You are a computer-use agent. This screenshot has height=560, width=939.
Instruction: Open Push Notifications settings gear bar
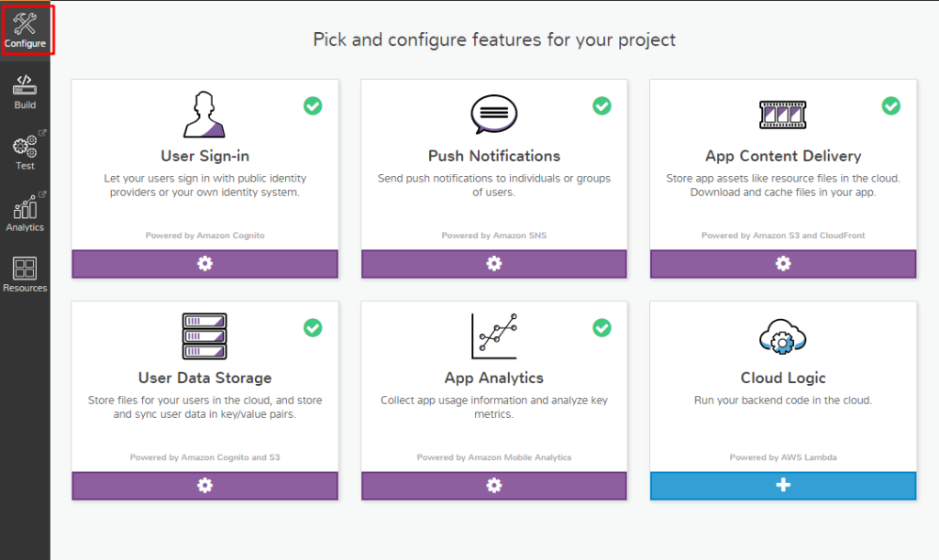(x=493, y=264)
